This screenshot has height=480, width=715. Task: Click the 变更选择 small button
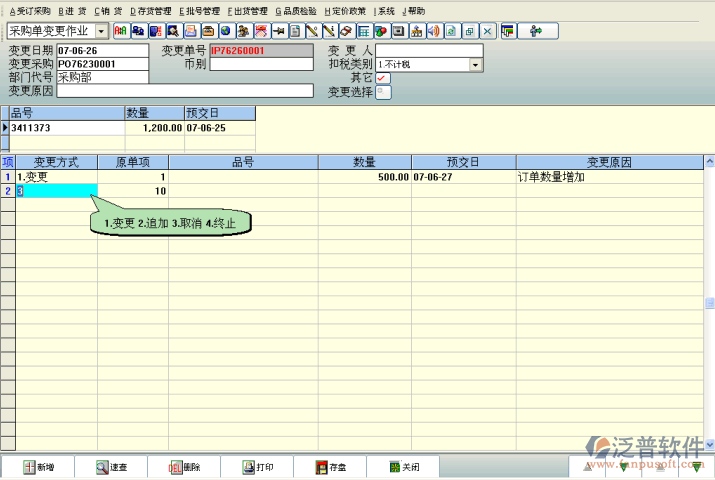coord(383,92)
